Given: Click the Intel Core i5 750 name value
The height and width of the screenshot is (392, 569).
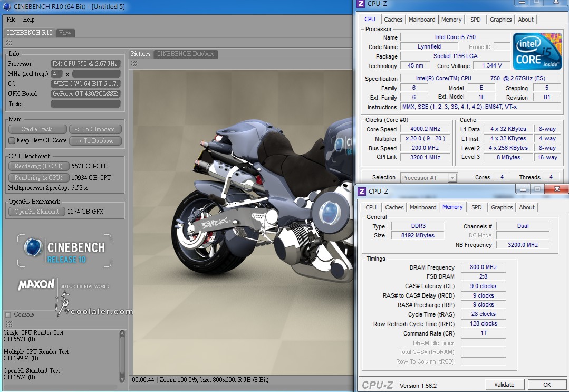Looking at the screenshot, I should (455, 37).
